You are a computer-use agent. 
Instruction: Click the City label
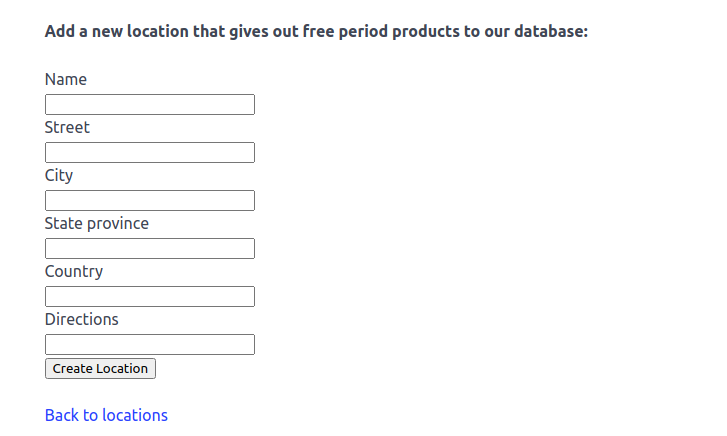click(x=59, y=175)
